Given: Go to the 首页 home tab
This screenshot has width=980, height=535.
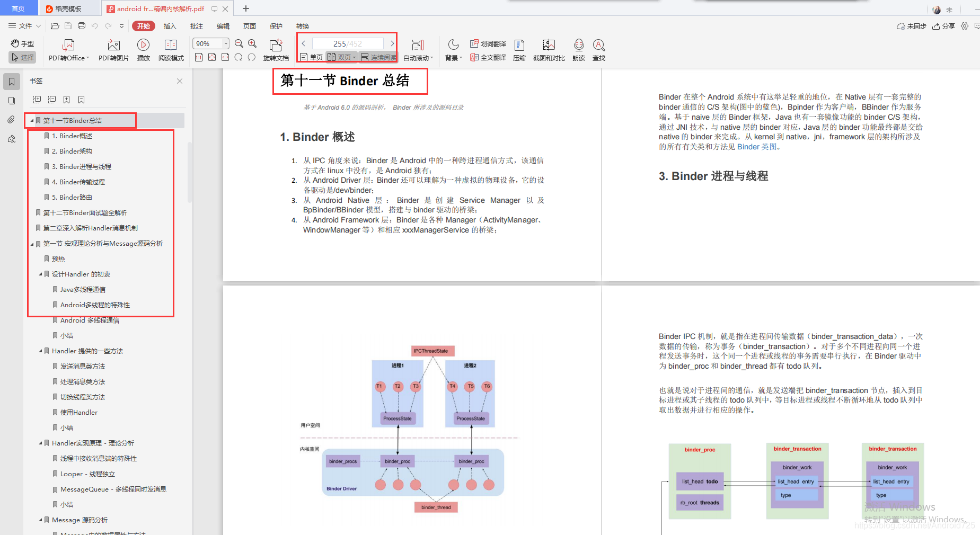Looking at the screenshot, I should 18,8.
